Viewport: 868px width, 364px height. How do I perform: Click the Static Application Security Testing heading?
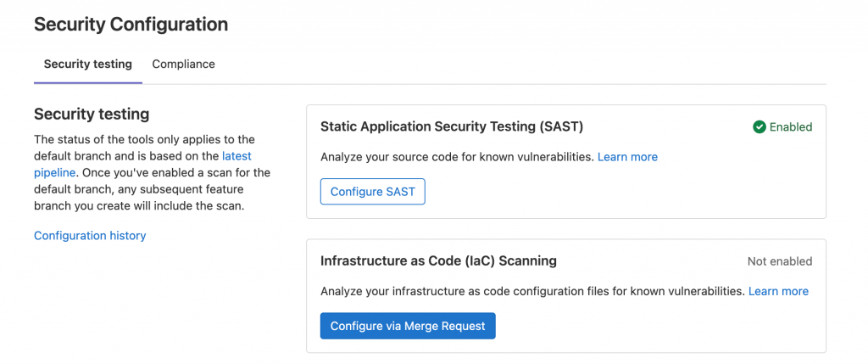pos(452,127)
